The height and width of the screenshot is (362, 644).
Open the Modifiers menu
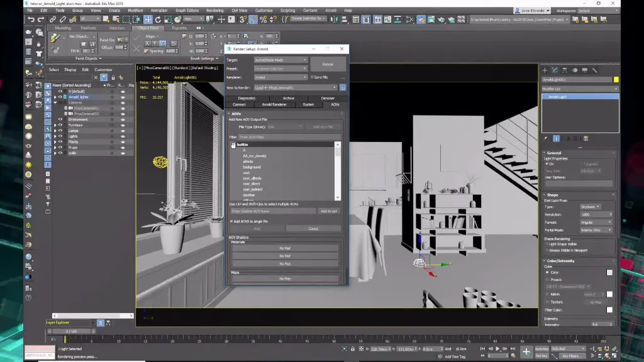tap(135, 10)
